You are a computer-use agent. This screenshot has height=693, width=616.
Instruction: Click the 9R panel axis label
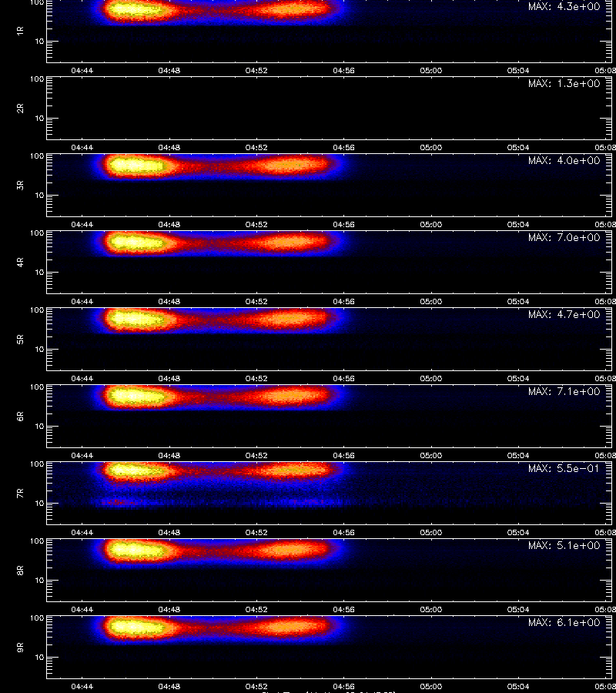click(20, 648)
